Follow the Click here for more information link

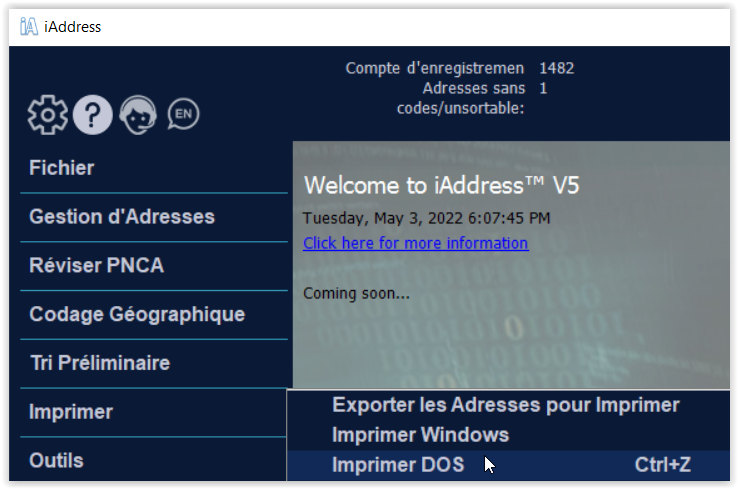point(416,243)
